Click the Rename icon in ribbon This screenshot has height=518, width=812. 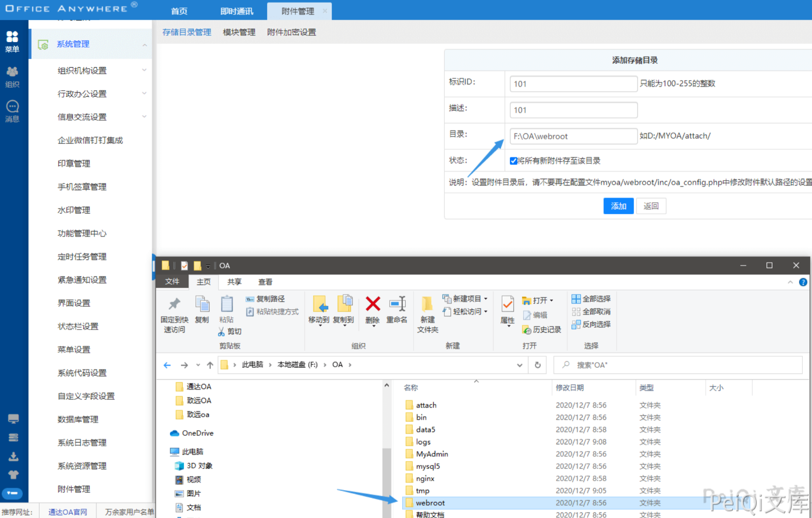pos(397,305)
